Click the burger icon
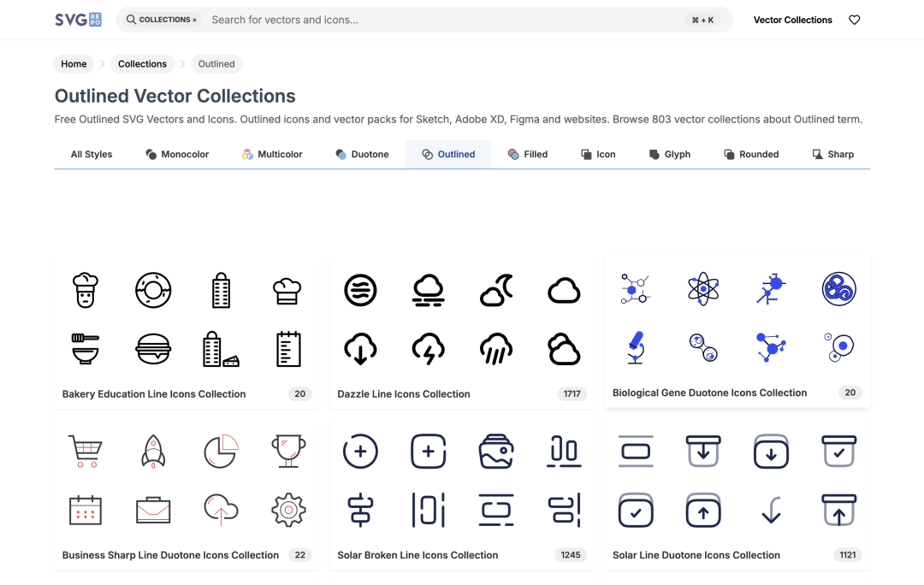Image resolution: width=924 pixels, height=585 pixels. click(x=153, y=349)
